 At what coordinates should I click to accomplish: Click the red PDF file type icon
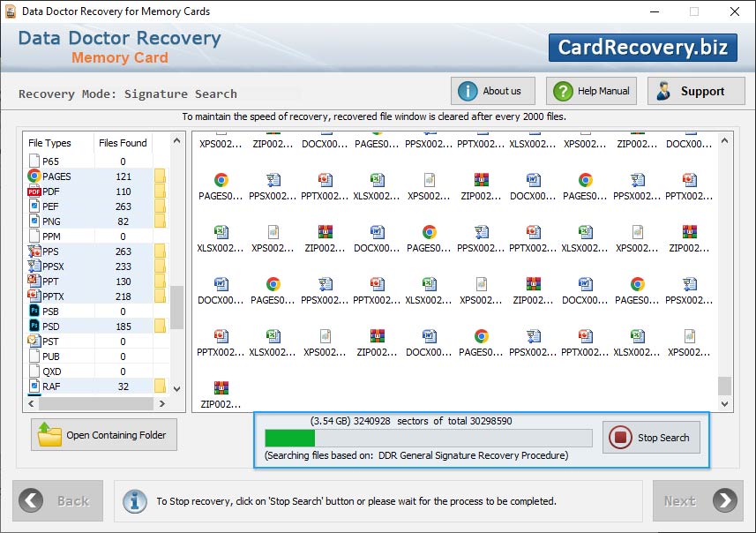tap(34, 191)
